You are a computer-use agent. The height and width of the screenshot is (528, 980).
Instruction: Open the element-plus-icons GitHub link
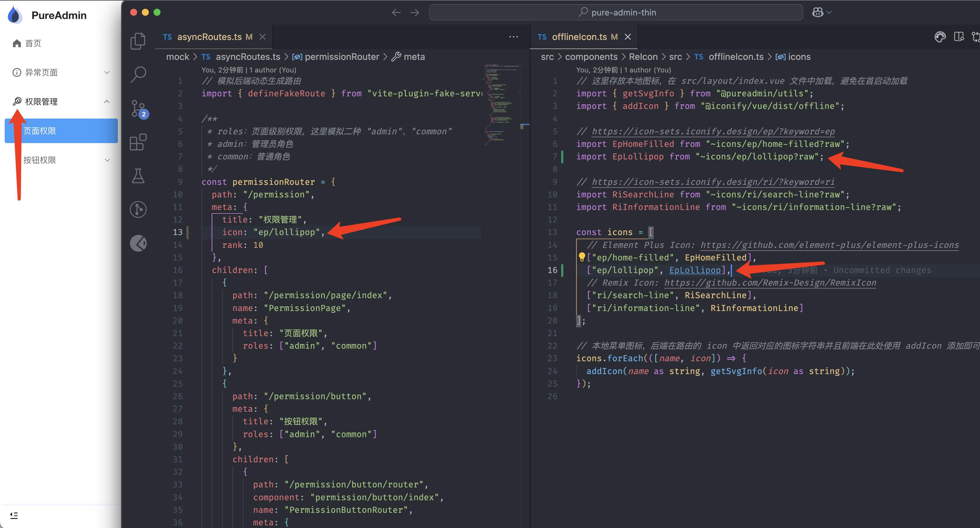pos(829,245)
